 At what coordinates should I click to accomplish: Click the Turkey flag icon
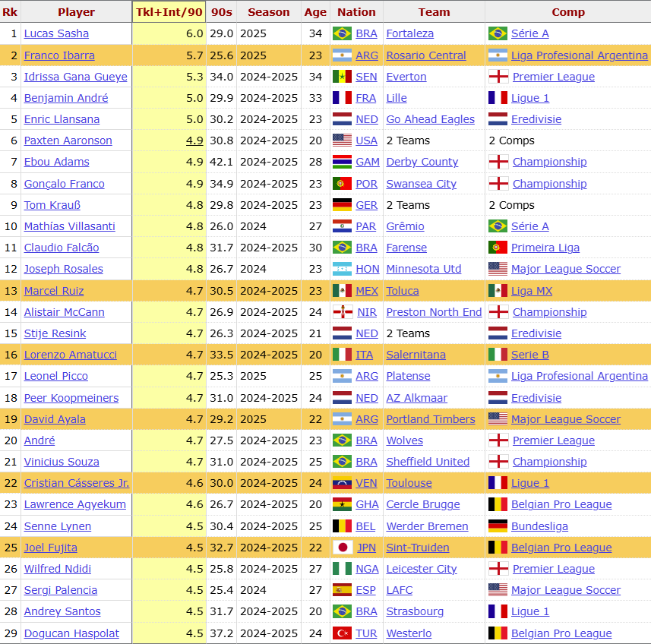(342, 633)
